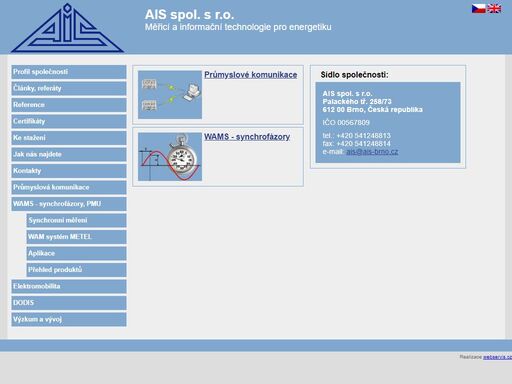Follow Průmyslové komunikace heading link
Image resolution: width=512 pixels, height=384 pixels.
(x=251, y=75)
